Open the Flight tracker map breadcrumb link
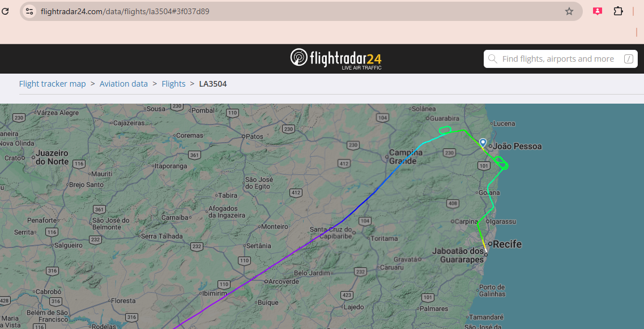This screenshot has height=329, width=644. coord(53,84)
